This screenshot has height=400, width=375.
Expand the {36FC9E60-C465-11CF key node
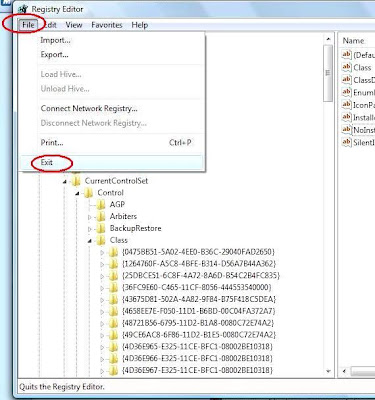[x=102, y=288]
